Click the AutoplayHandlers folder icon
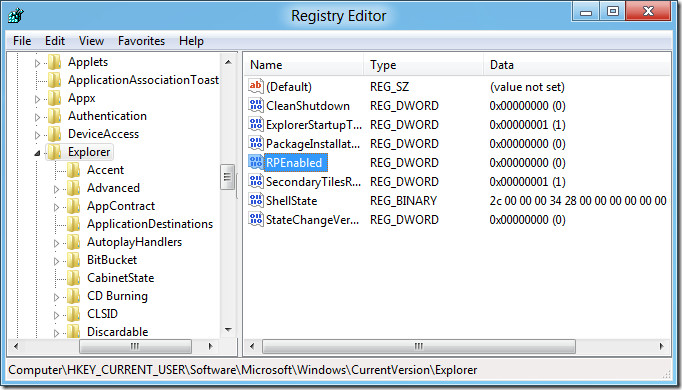 coord(74,242)
